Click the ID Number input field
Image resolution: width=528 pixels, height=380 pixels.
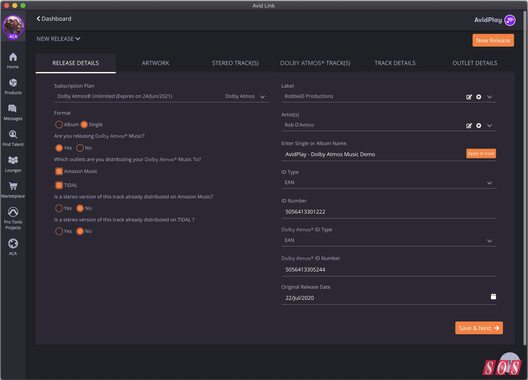pos(388,212)
